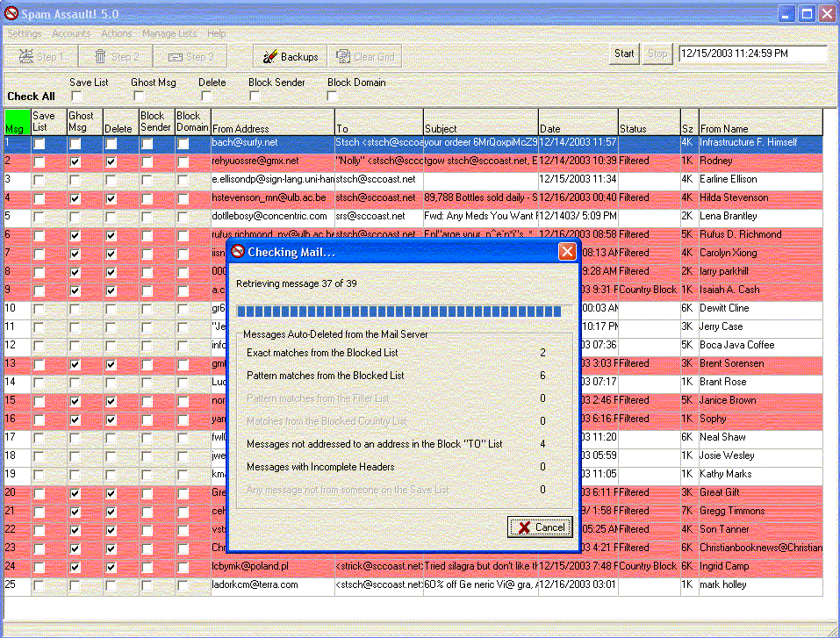The image size is (840, 638).
Task: Check Save List for message 3
Action: [x=39, y=181]
